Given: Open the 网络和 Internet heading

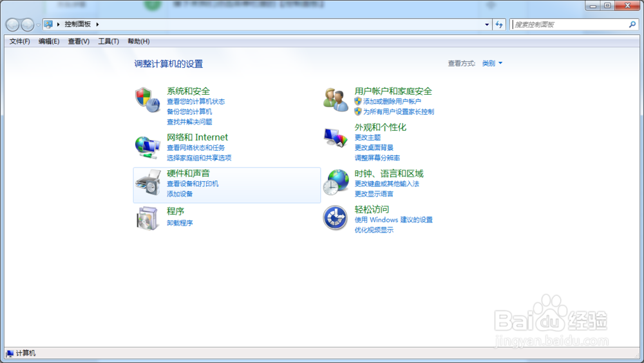Looking at the screenshot, I should [197, 137].
